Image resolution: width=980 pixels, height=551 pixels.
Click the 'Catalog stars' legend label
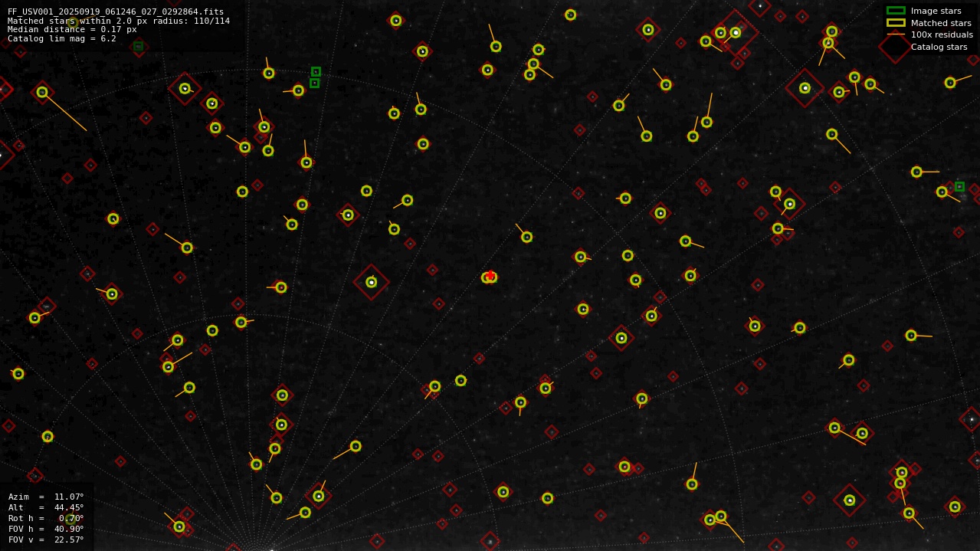point(939,47)
